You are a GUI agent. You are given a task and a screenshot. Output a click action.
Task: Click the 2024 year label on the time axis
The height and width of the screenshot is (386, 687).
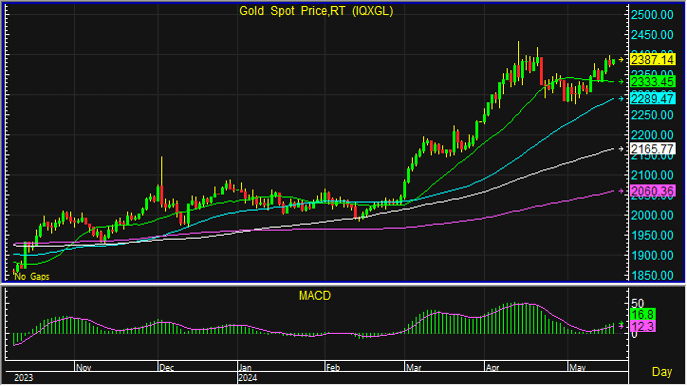pyautogui.click(x=248, y=378)
